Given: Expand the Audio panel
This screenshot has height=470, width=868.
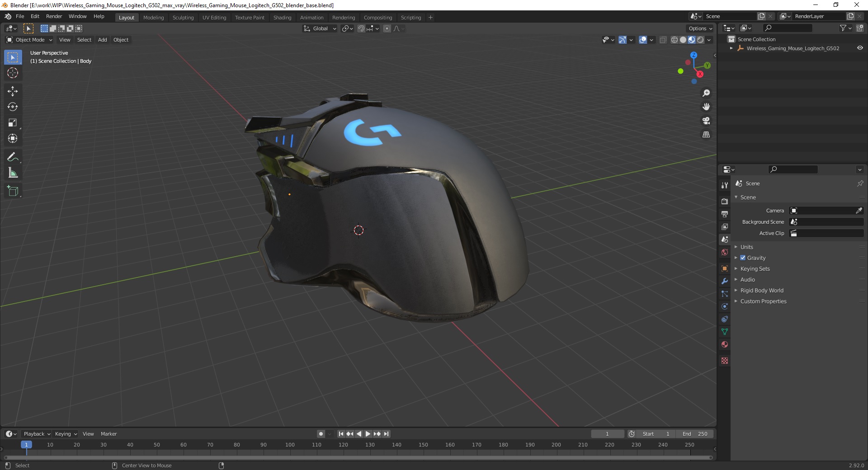Looking at the screenshot, I should pos(748,279).
